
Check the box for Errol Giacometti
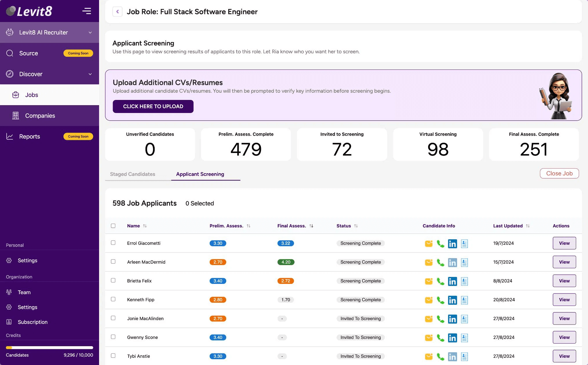(113, 243)
